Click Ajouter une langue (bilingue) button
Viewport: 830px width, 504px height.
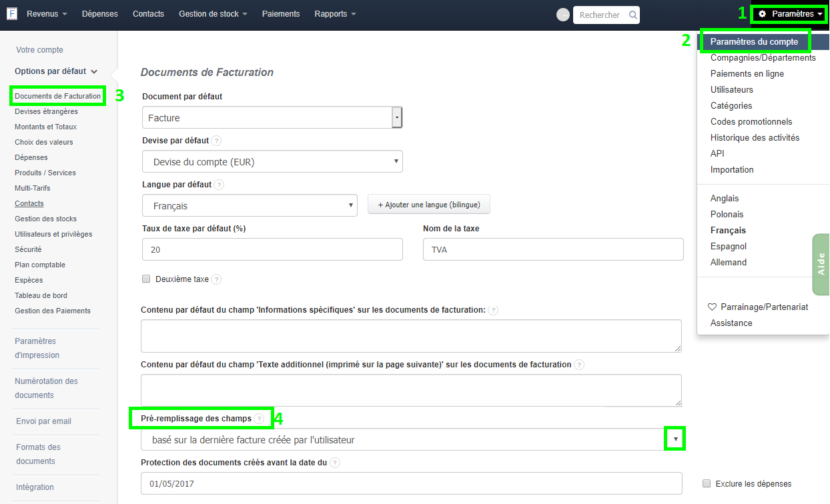coord(429,205)
